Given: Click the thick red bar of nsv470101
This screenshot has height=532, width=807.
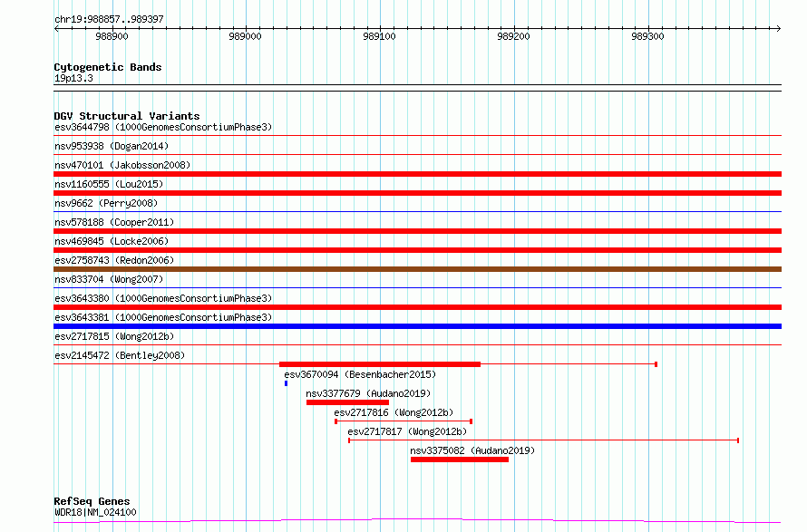Looking at the screenshot, I should [417, 174].
